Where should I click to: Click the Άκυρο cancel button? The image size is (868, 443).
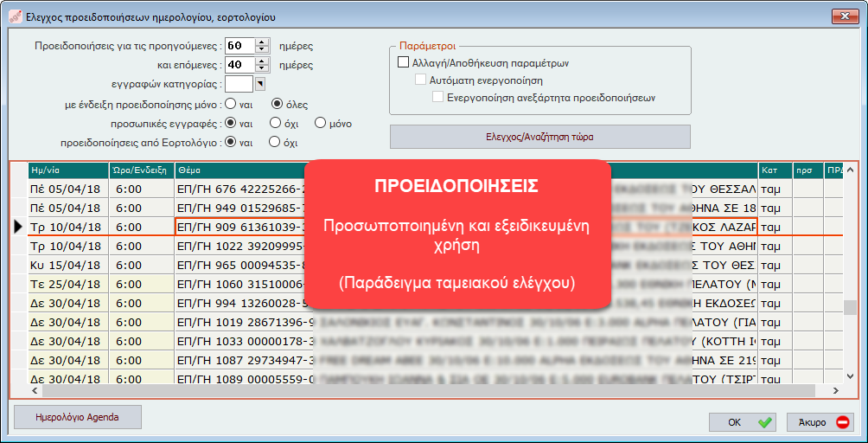tap(820, 422)
